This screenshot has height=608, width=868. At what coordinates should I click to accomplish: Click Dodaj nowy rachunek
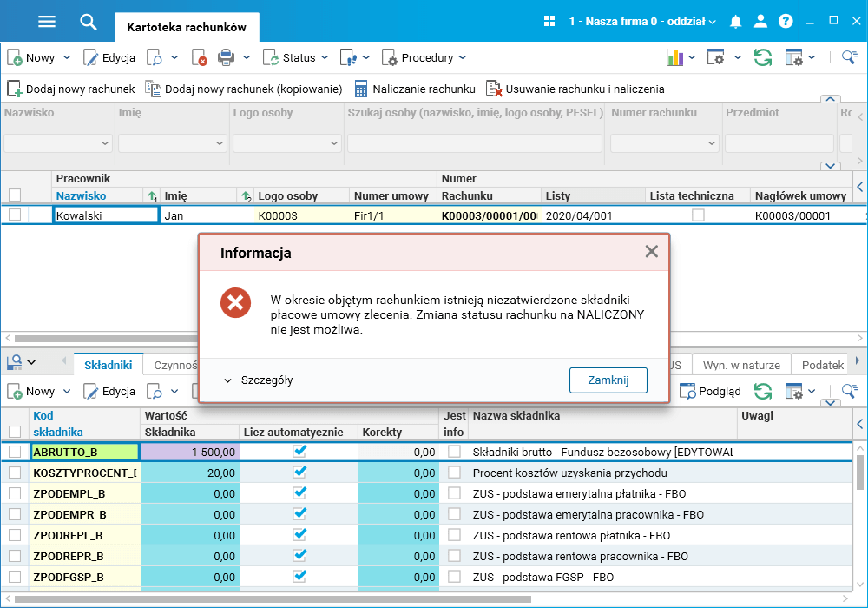pos(71,89)
